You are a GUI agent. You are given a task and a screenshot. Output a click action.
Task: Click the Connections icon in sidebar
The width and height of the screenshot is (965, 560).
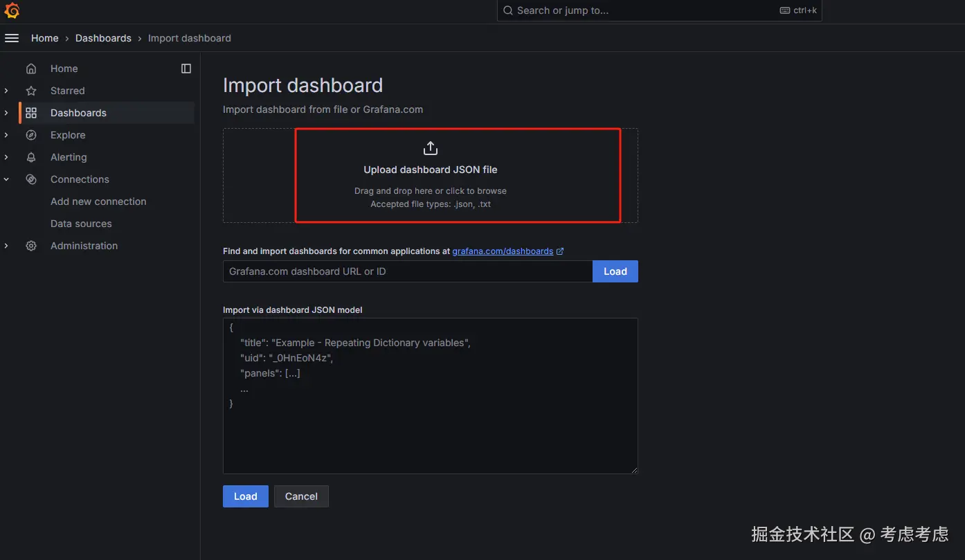(x=31, y=179)
